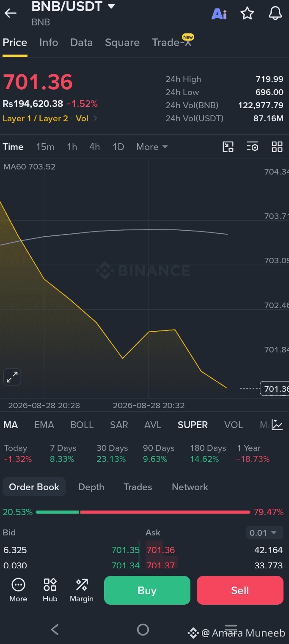The width and height of the screenshot is (289, 644).
Task: Expand chart to fullscreen
Action: pyautogui.click(x=12, y=377)
